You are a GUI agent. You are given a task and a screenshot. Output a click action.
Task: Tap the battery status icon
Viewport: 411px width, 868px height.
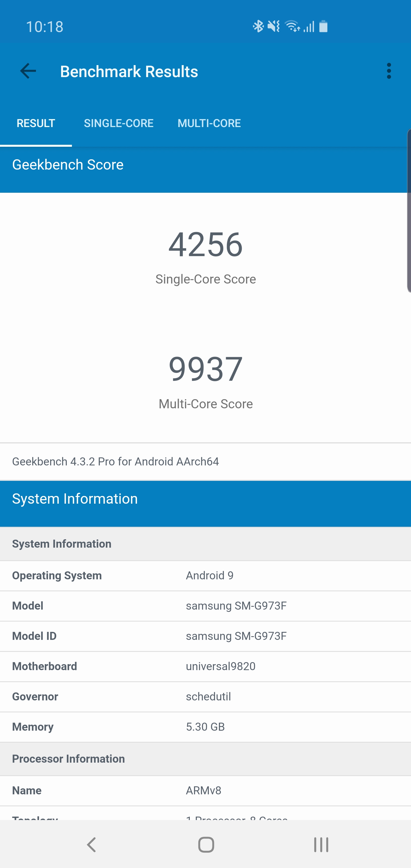tap(323, 26)
